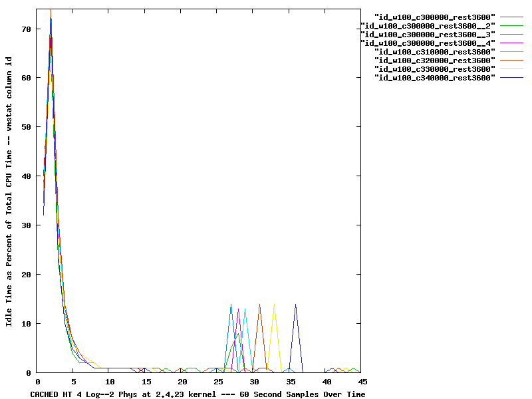Click y-axis tick label 60
The height and width of the screenshot is (399, 532).
point(26,78)
